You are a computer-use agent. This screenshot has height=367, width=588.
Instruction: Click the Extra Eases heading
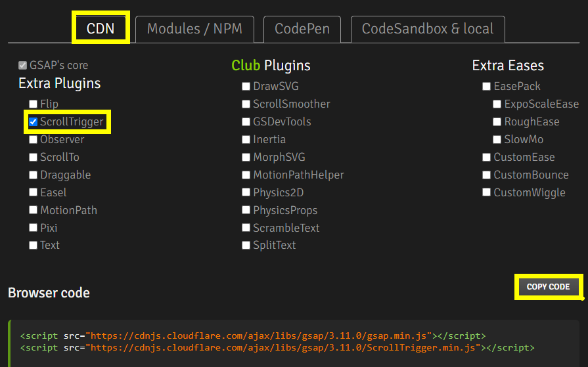click(508, 66)
